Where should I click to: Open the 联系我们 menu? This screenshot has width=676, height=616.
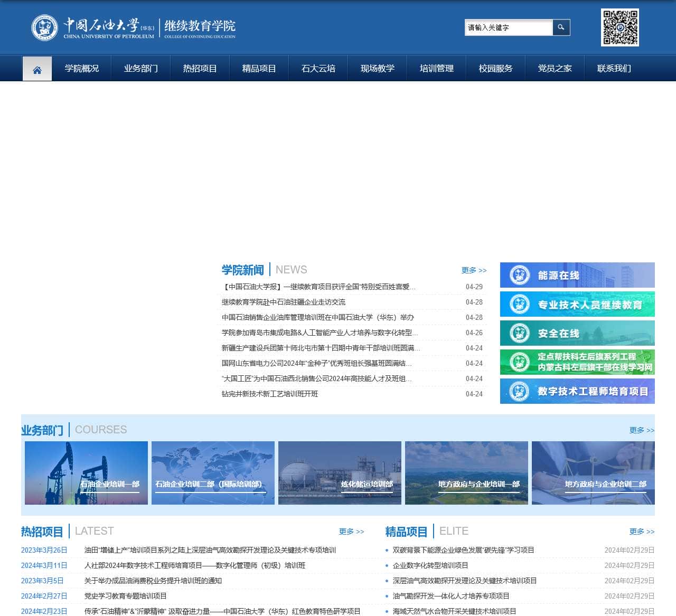click(614, 69)
